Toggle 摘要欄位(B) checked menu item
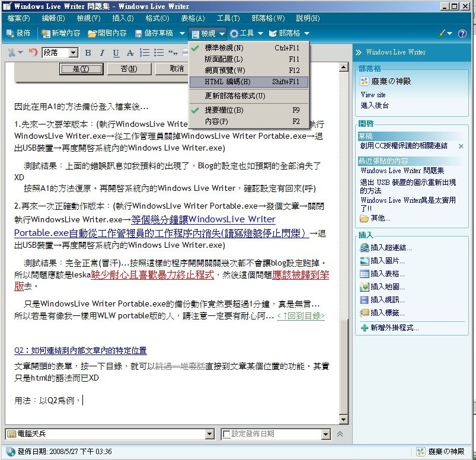 [x=249, y=110]
